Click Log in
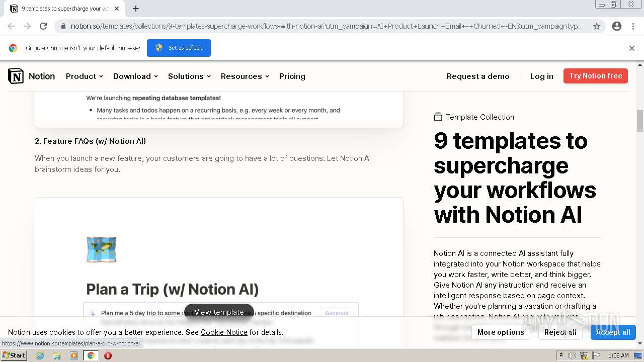Screen dimensions: 644x362 tap(541, 76)
